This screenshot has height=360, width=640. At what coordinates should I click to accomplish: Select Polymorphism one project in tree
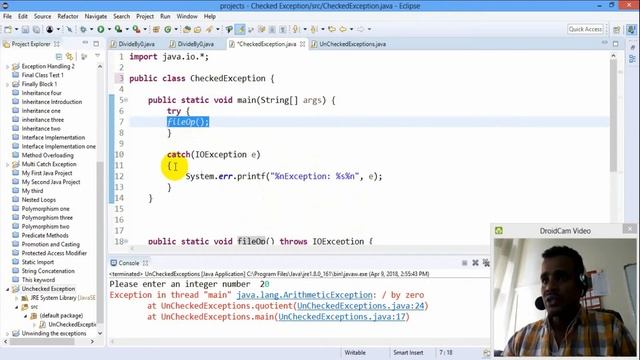[45, 209]
